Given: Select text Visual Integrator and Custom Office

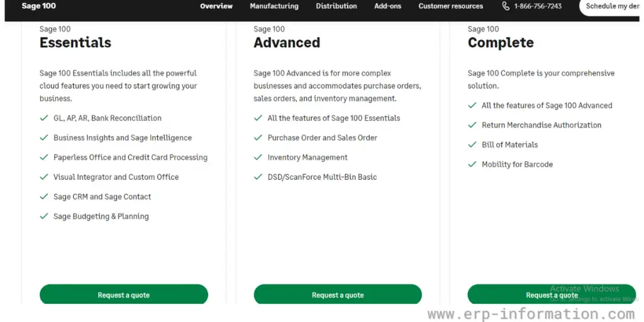Looking at the screenshot, I should pos(116,177).
